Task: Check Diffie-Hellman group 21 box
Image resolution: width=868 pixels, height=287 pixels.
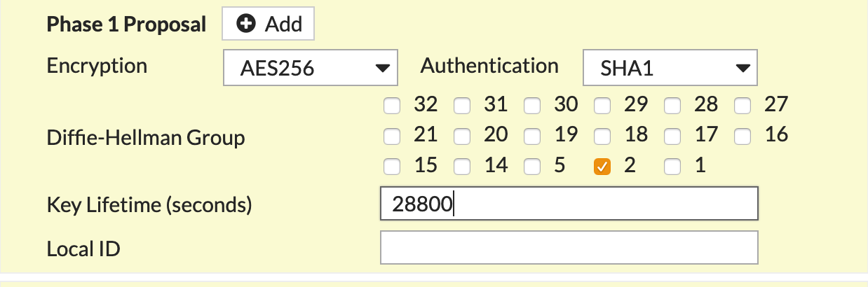Action: [392, 136]
